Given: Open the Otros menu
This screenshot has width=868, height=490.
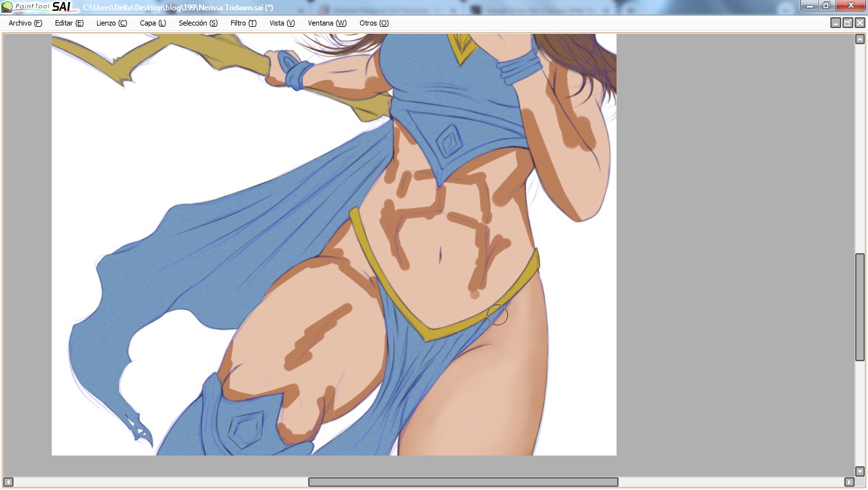Looking at the screenshot, I should [x=374, y=23].
